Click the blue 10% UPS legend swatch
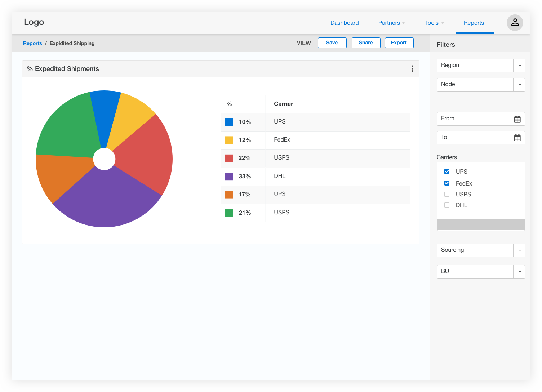The height and width of the screenshot is (392, 542). tap(229, 122)
